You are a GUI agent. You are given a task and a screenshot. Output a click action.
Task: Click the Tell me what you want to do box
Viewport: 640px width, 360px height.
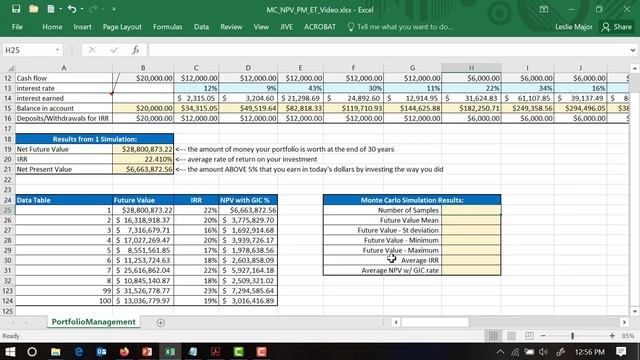pos(400,27)
